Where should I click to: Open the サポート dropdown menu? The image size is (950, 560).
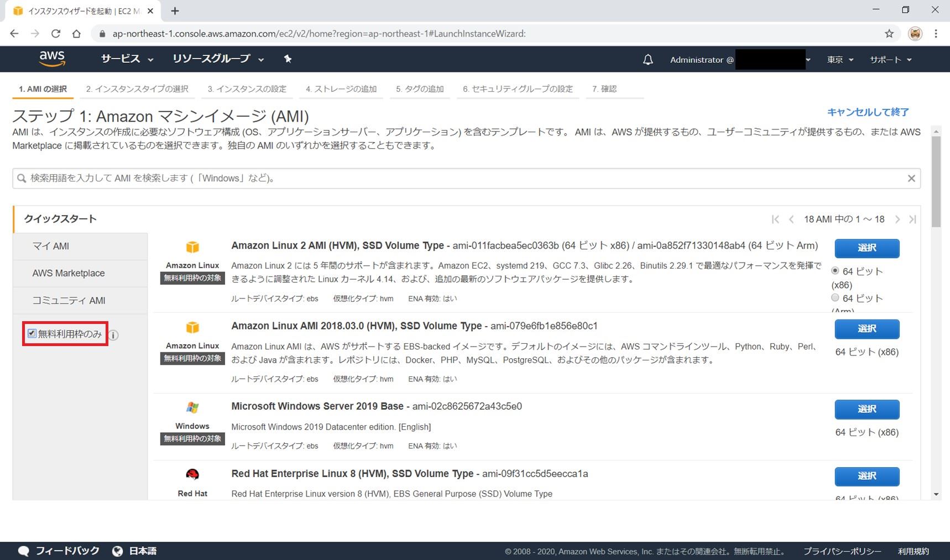click(x=891, y=60)
